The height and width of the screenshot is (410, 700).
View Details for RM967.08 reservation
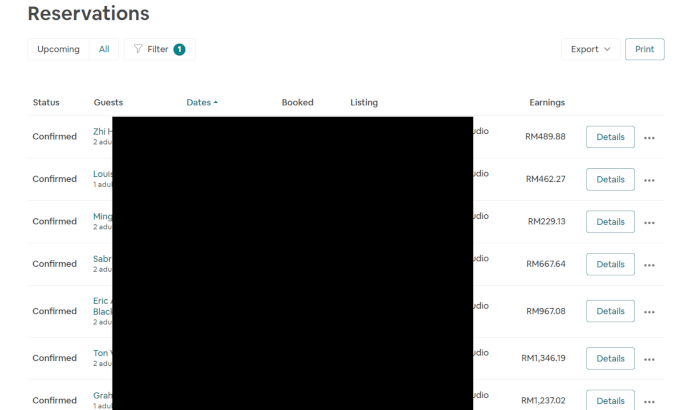click(610, 311)
